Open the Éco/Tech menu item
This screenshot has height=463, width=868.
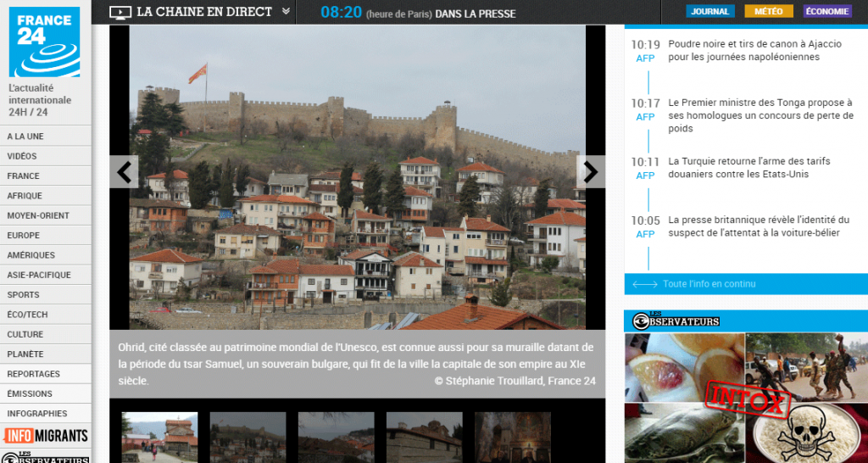pyautogui.click(x=46, y=315)
